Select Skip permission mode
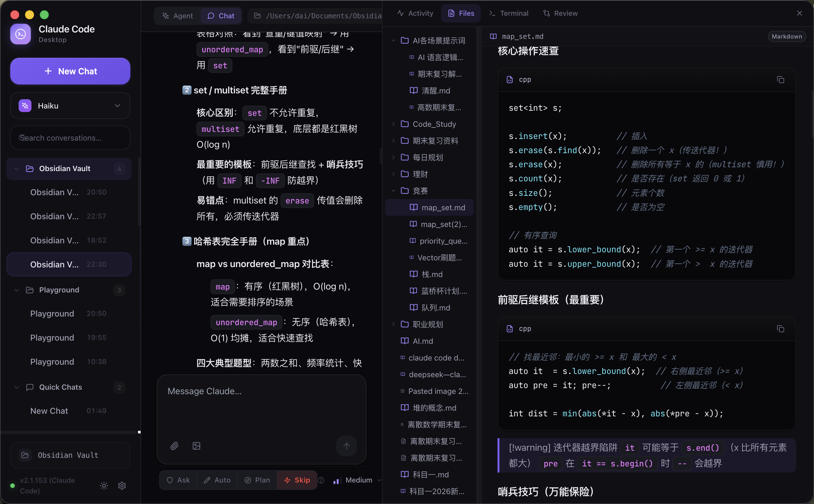 (297, 480)
